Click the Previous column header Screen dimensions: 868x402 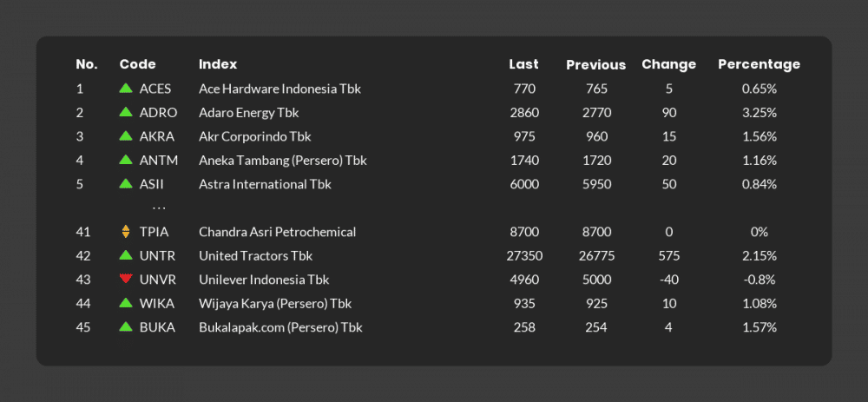(x=595, y=65)
